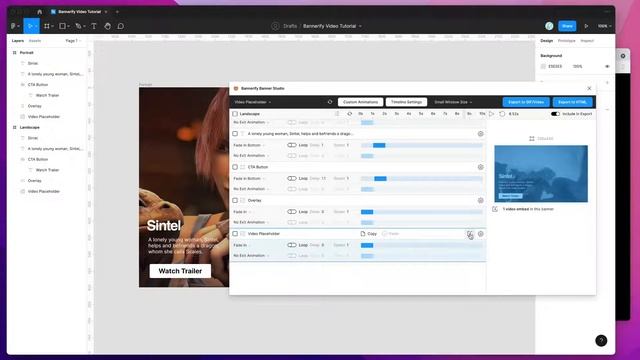Switch to the Design tab
Image resolution: width=640 pixels, height=360 pixels.
click(547, 41)
